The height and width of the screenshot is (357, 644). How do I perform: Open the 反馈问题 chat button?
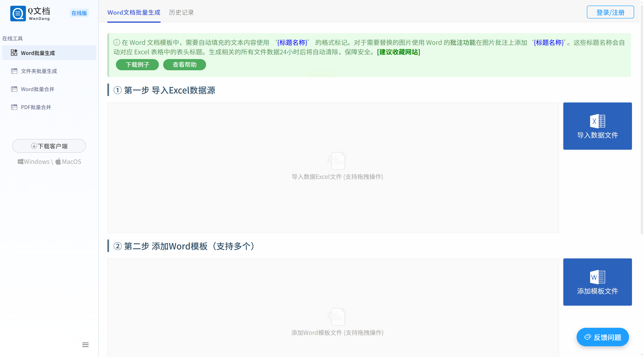pos(603,337)
